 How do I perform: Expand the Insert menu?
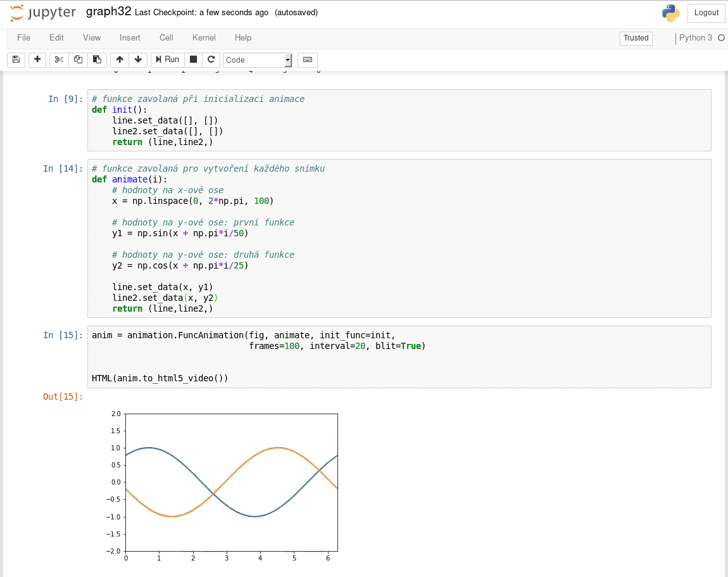(x=130, y=38)
